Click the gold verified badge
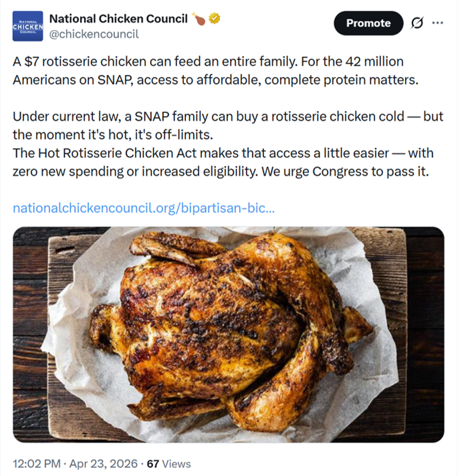The image size is (462, 476). 215,19
